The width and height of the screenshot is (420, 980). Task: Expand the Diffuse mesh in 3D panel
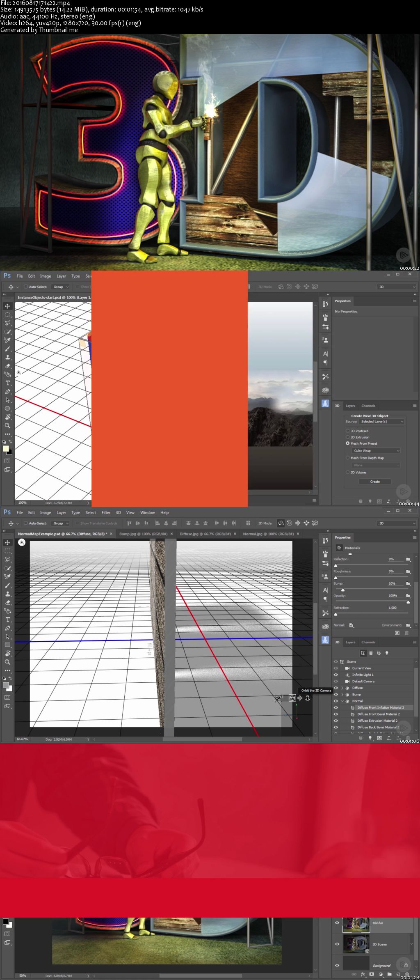click(x=342, y=688)
